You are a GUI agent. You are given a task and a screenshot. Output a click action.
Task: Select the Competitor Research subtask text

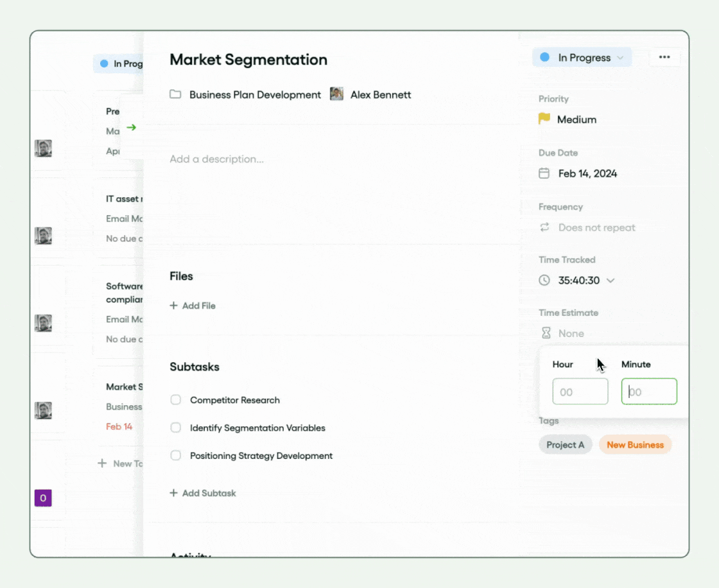click(235, 400)
